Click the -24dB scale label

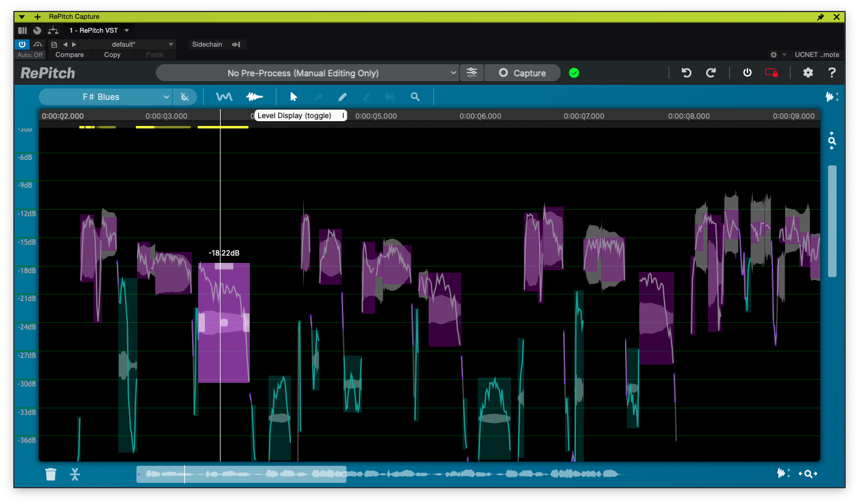27,327
